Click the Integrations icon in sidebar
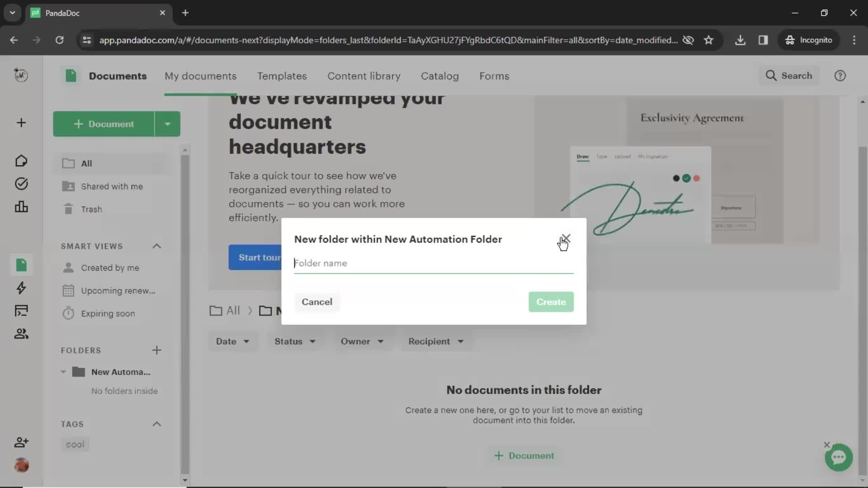The width and height of the screenshot is (868, 488). pos(21,310)
